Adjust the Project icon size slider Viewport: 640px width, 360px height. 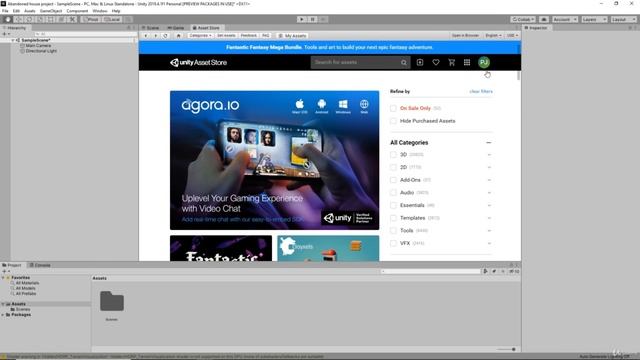[507, 349]
